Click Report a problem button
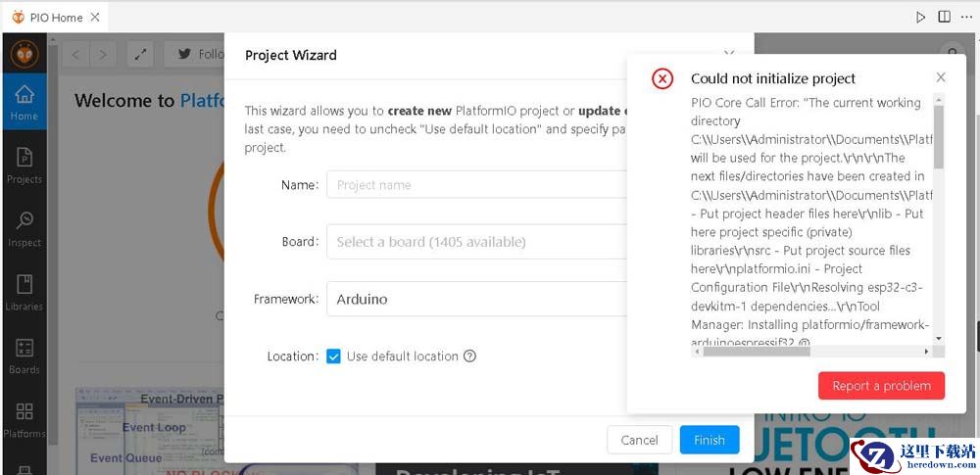 click(x=881, y=386)
